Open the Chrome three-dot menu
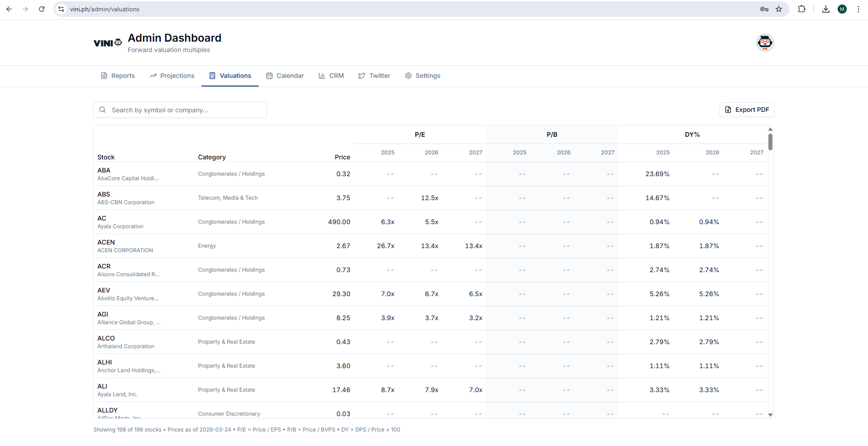 point(858,9)
